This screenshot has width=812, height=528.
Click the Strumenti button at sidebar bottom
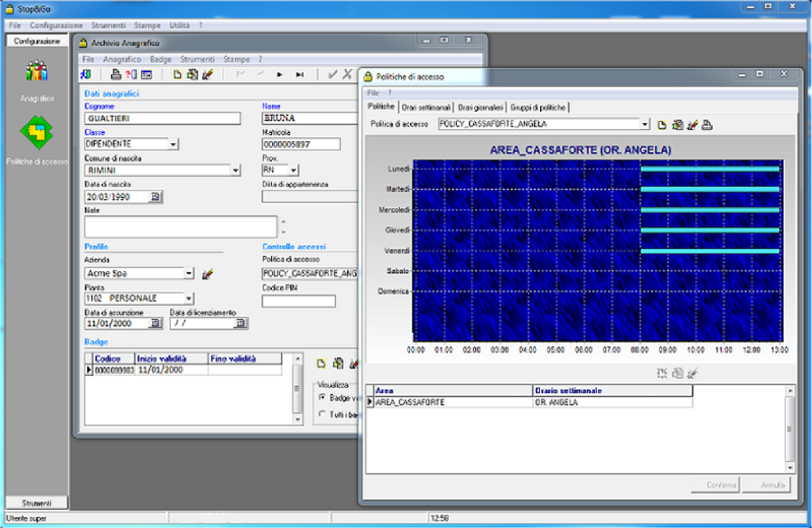click(x=36, y=503)
